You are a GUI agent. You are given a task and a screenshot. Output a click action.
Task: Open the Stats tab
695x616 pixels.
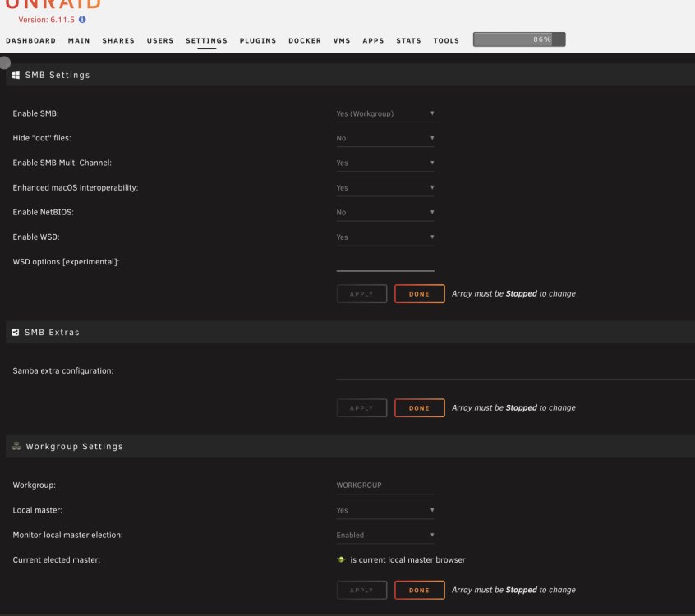408,40
